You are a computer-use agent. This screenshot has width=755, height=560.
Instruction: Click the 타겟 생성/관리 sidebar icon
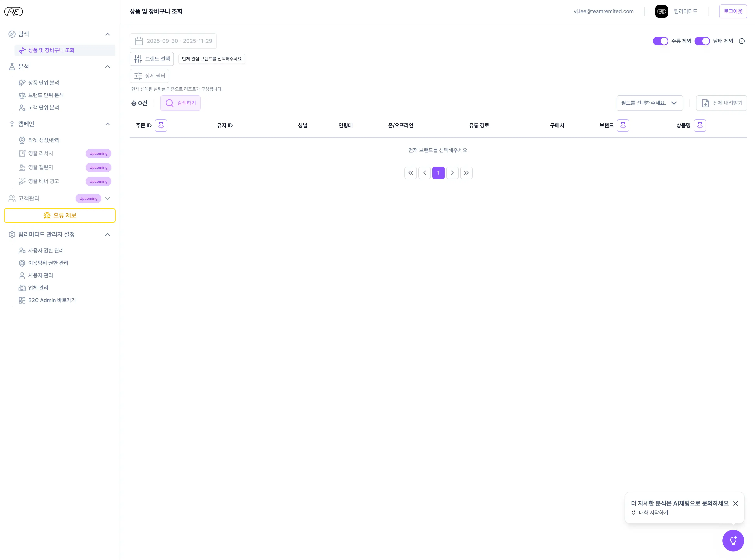[22, 140]
